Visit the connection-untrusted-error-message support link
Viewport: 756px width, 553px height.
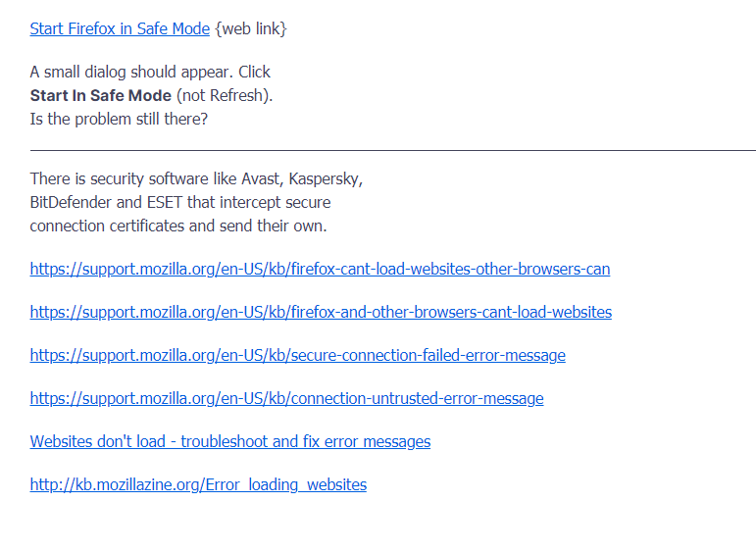pyautogui.click(x=286, y=398)
